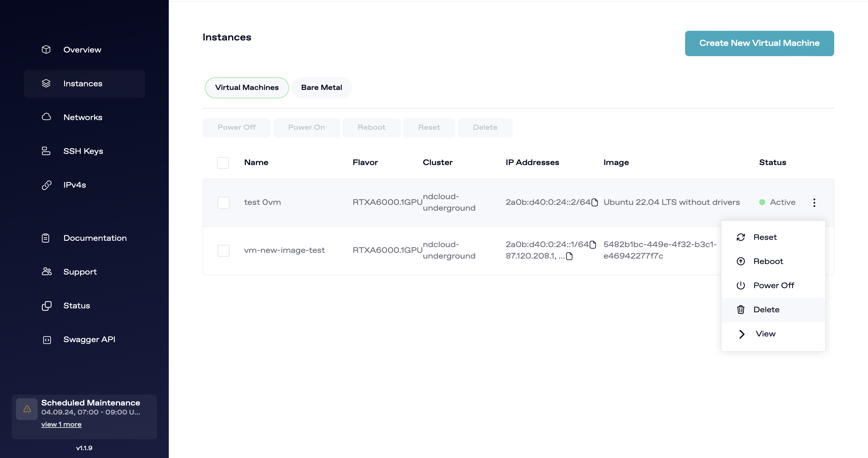Screen dimensions: 868x458
Task: Copy the test 0vm IPv6 address
Action: 595,202
